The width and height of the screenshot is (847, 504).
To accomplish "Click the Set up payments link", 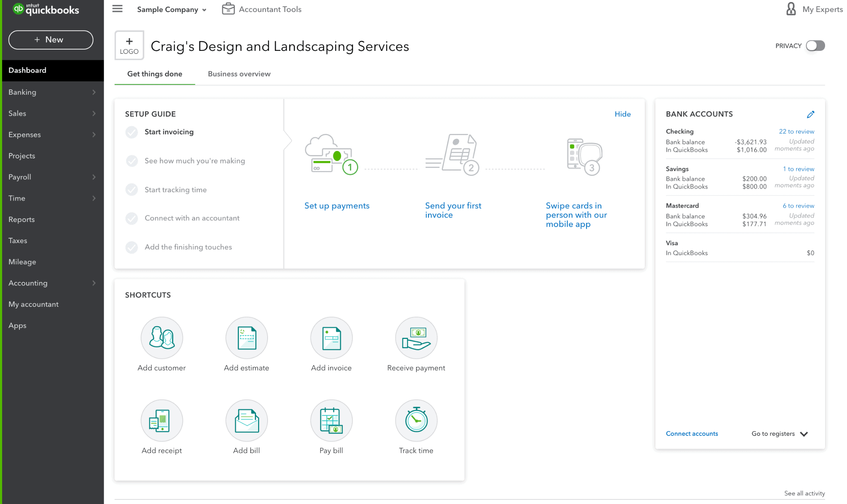I will [x=337, y=205].
